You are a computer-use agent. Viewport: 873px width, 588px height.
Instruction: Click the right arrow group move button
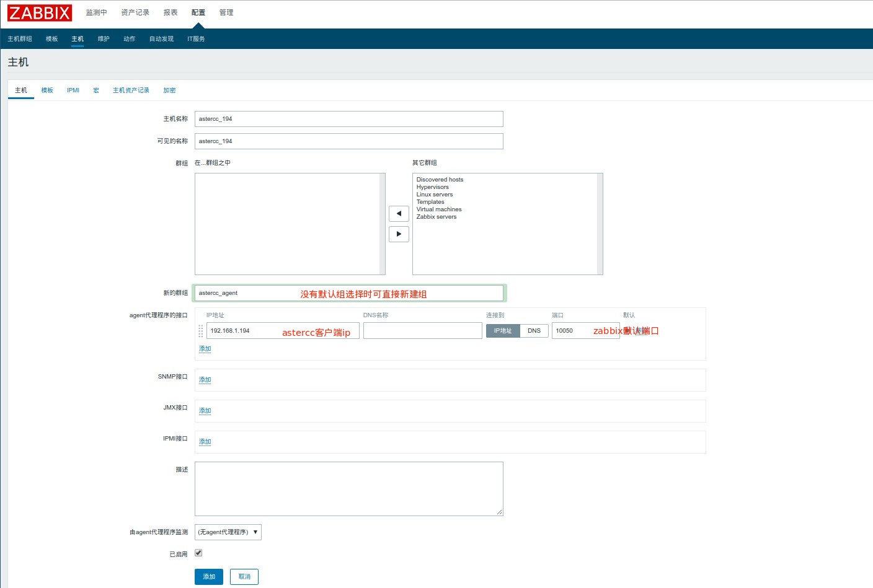pos(399,234)
